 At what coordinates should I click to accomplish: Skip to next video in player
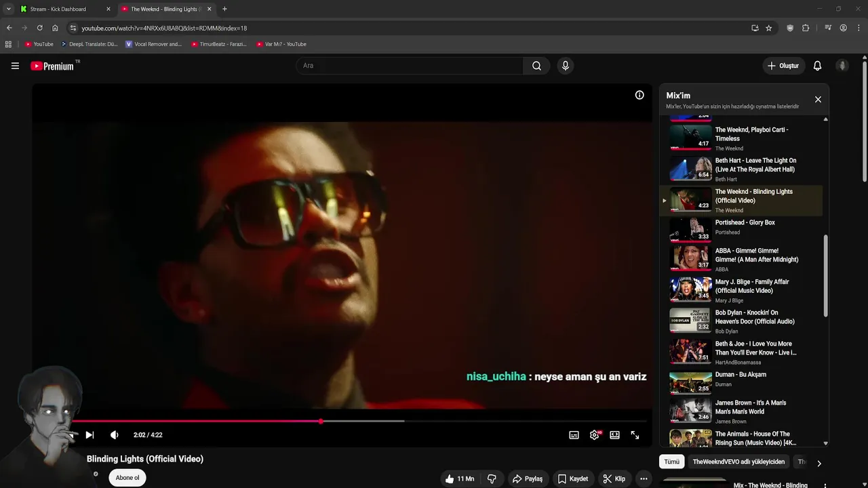click(90, 435)
